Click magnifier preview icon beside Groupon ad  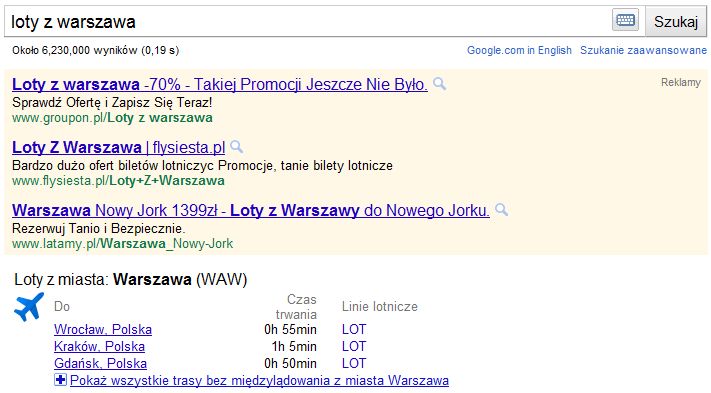(439, 83)
